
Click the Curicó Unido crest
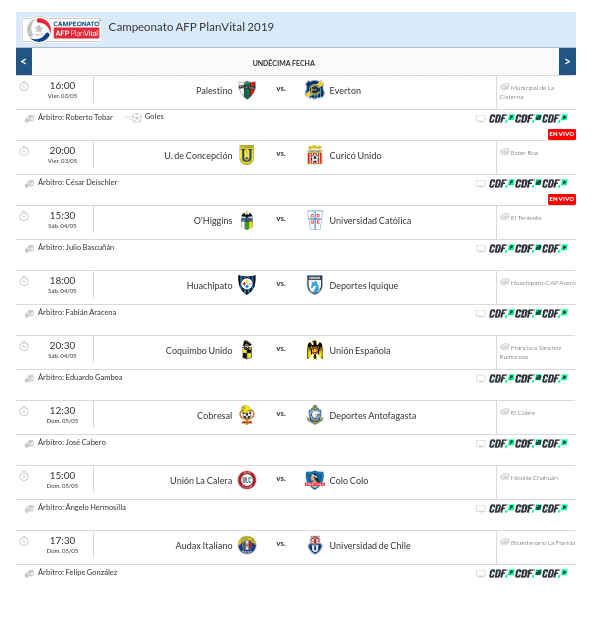pos(315,155)
